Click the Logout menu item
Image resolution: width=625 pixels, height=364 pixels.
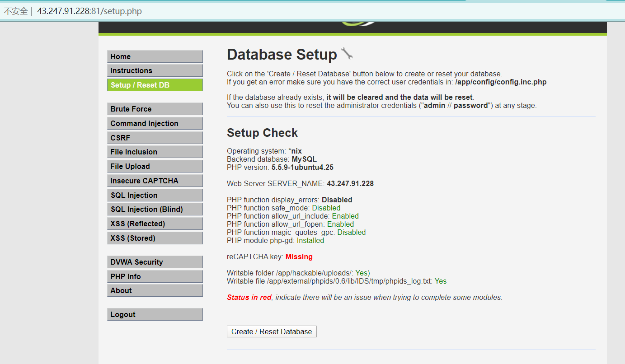[x=155, y=314]
